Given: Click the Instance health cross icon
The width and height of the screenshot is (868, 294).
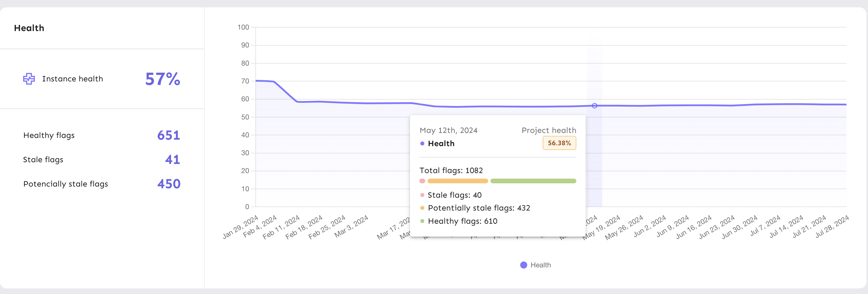Looking at the screenshot, I should [29, 79].
